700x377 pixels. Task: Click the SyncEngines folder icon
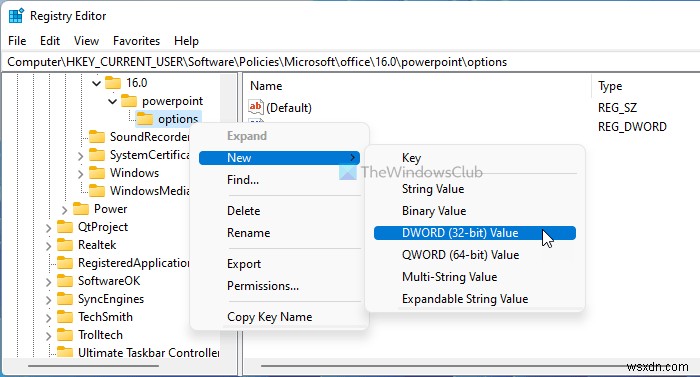[x=65, y=299]
